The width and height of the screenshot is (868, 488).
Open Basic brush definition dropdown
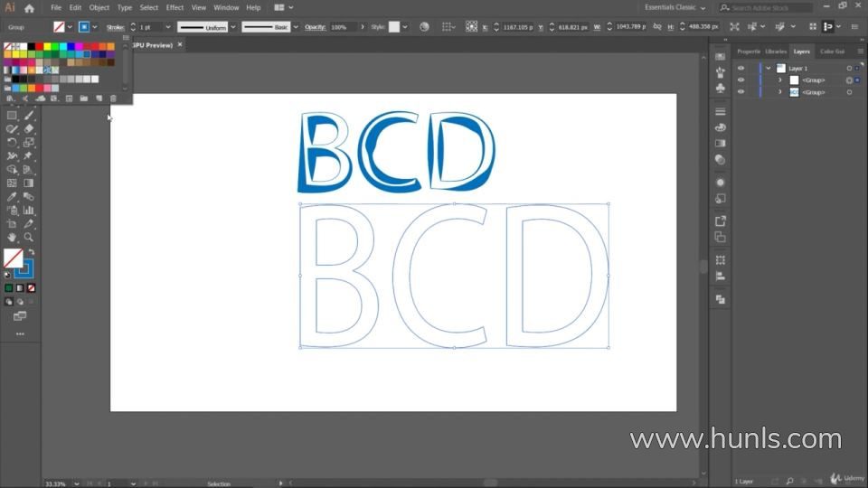[x=296, y=26]
